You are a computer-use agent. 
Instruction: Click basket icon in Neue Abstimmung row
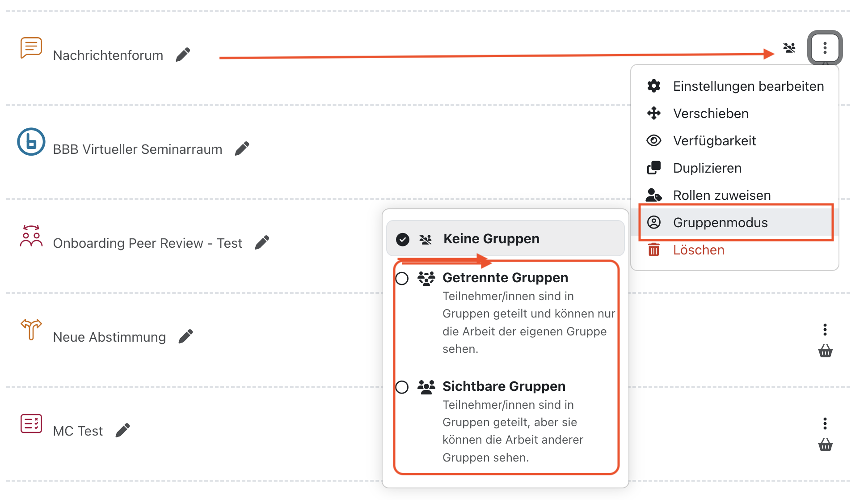click(825, 351)
